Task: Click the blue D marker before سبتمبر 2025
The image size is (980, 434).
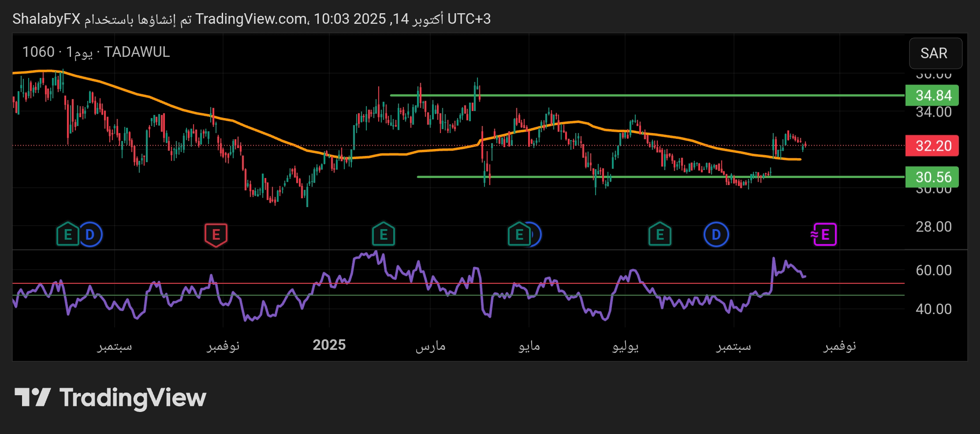Action: [x=716, y=234]
